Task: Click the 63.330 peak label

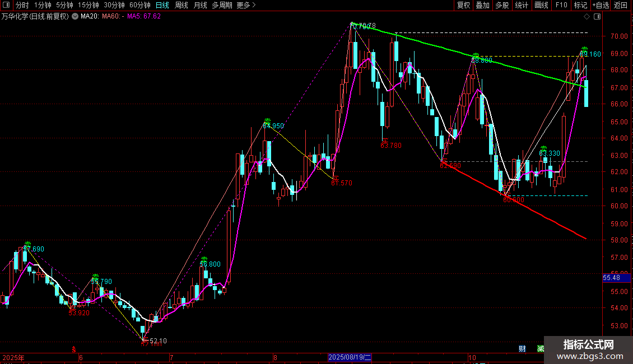Action: (550, 153)
